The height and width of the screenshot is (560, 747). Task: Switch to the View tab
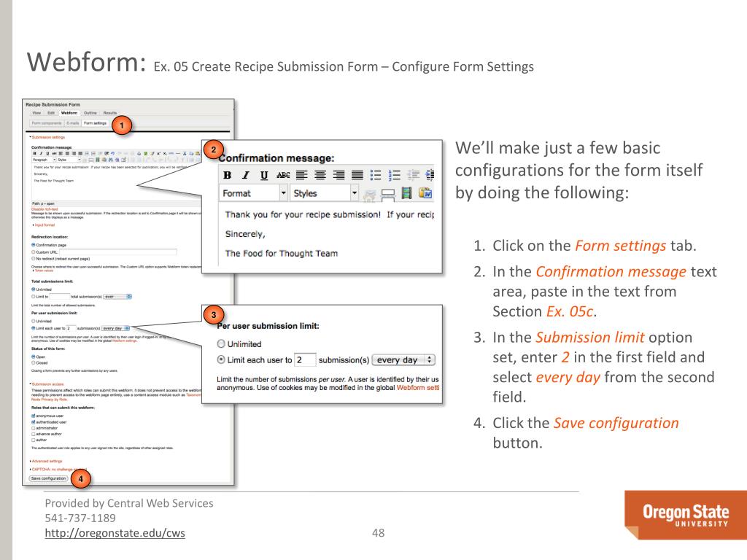click(36, 113)
